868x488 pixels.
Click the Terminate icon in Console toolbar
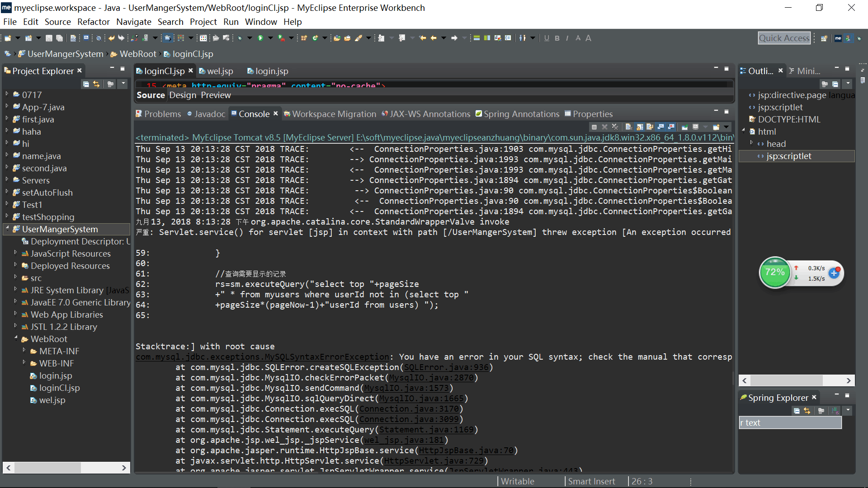click(594, 127)
